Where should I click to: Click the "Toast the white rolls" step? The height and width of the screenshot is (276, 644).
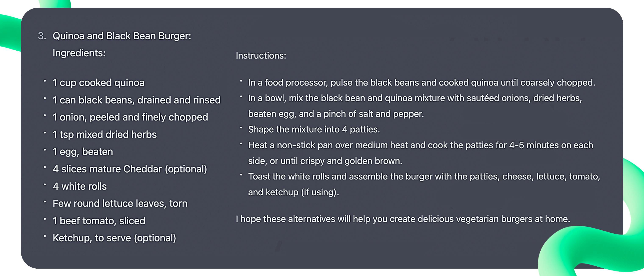[x=424, y=176]
